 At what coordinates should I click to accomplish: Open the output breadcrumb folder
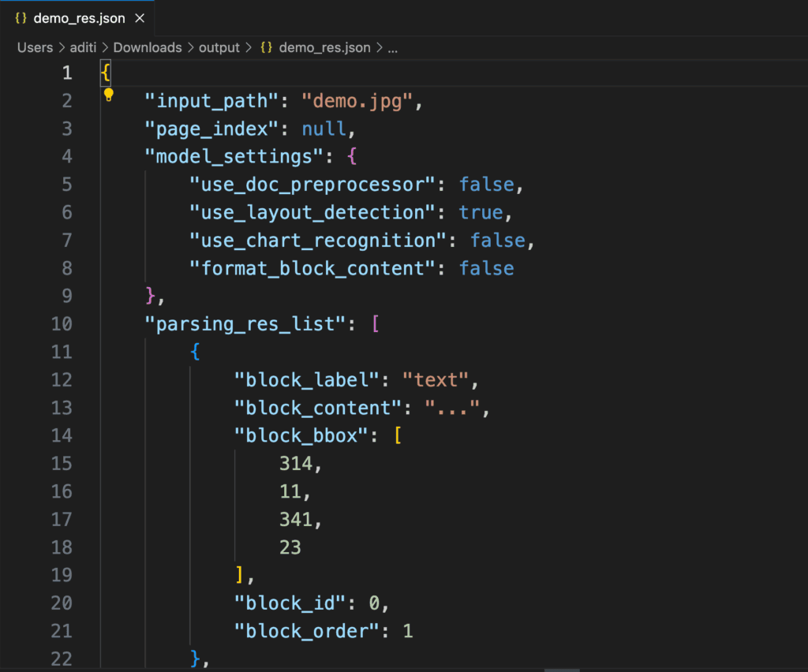pos(219,47)
